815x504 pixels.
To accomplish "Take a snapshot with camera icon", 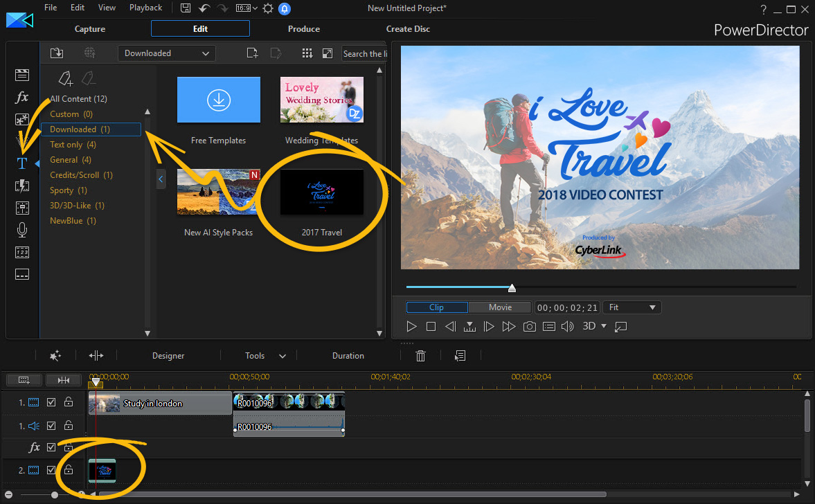I will click(529, 326).
